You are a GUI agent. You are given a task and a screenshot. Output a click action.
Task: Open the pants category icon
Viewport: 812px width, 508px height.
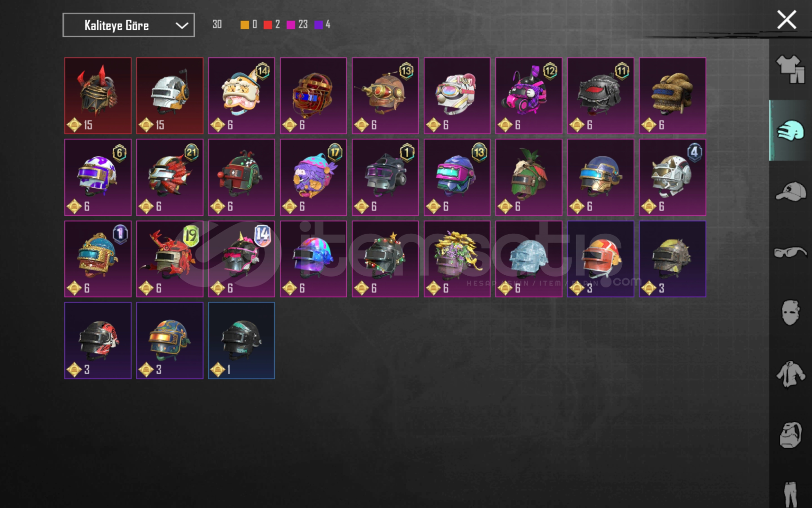[x=790, y=494]
